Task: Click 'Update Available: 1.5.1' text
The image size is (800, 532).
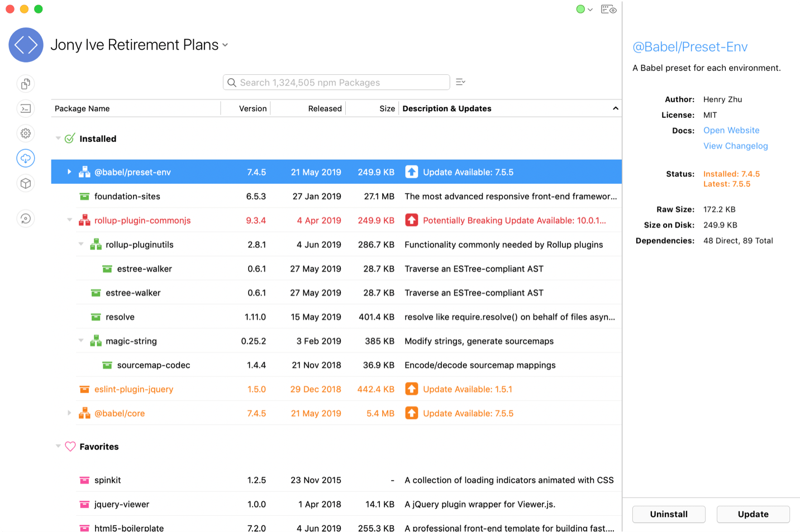Action: [468, 389]
